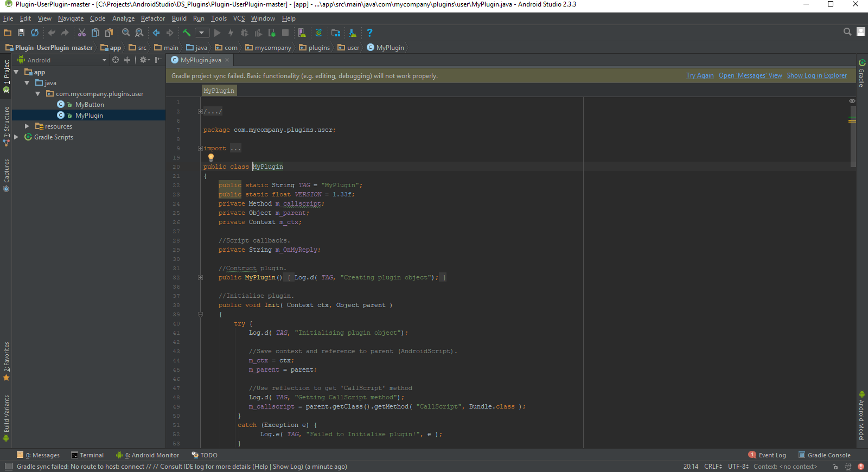Open AVD Manager toolbar icon
Viewport: 868px width, 472px height.
302,33
